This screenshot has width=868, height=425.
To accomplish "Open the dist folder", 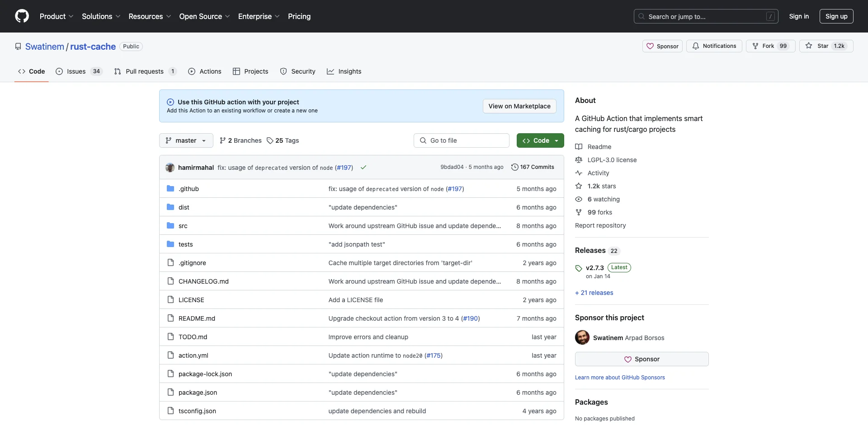I will [x=184, y=207].
